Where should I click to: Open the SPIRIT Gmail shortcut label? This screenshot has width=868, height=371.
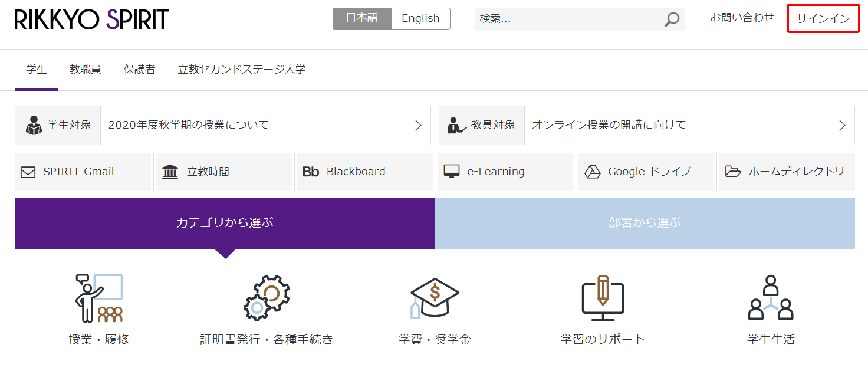click(78, 172)
